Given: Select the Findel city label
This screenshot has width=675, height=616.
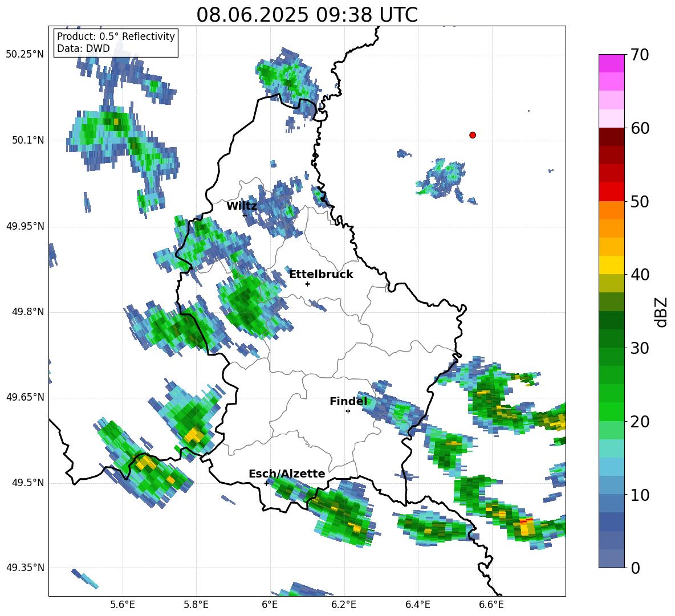Looking at the screenshot, I should pyautogui.click(x=348, y=402).
